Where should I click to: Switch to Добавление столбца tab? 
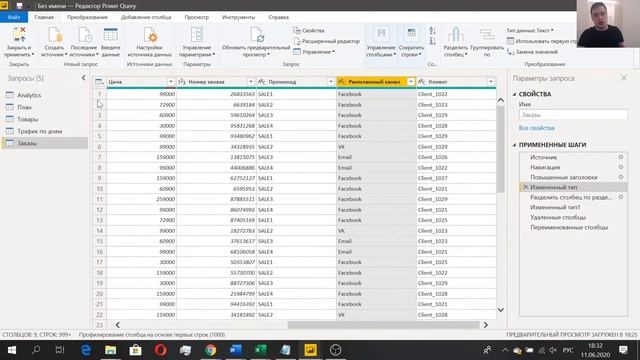146,17
